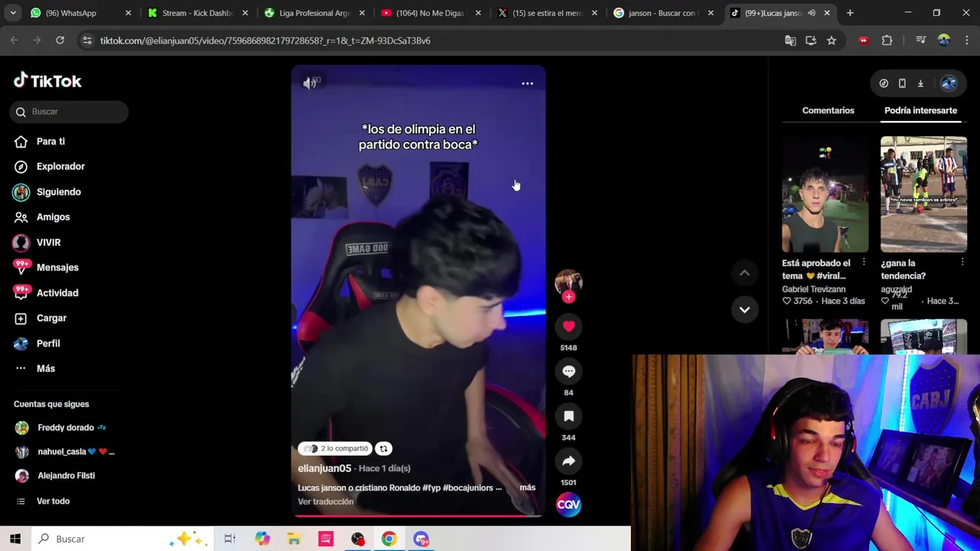Open the Para ti feed

click(x=51, y=142)
